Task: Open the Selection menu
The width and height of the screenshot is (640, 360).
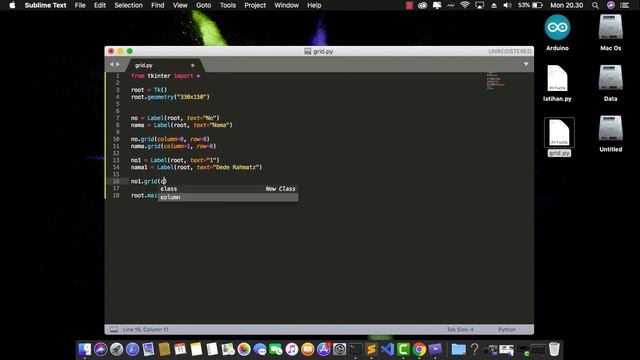Action: pyautogui.click(x=129, y=5)
